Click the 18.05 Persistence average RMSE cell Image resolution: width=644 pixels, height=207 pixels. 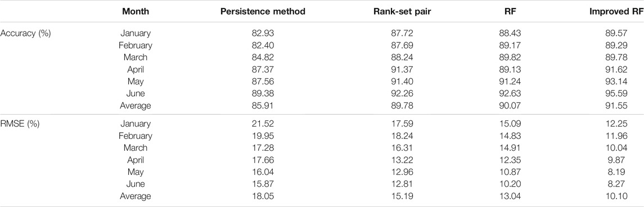[263, 196]
